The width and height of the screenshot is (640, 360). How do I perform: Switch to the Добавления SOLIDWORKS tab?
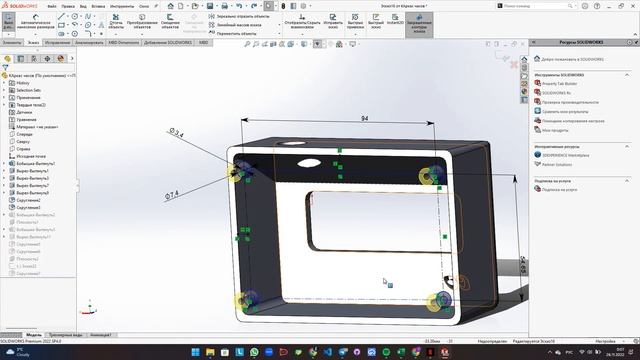tap(168, 42)
